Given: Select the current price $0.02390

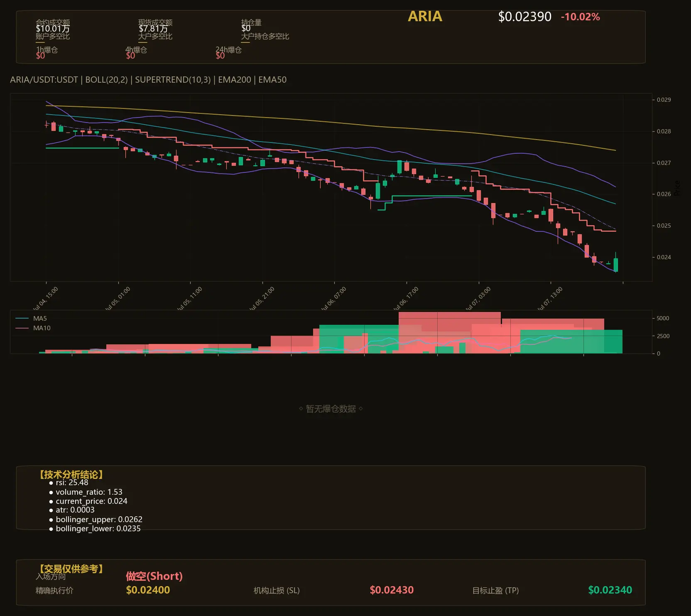Looking at the screenshot, I should pyautogui.click(x=524, y=17).
